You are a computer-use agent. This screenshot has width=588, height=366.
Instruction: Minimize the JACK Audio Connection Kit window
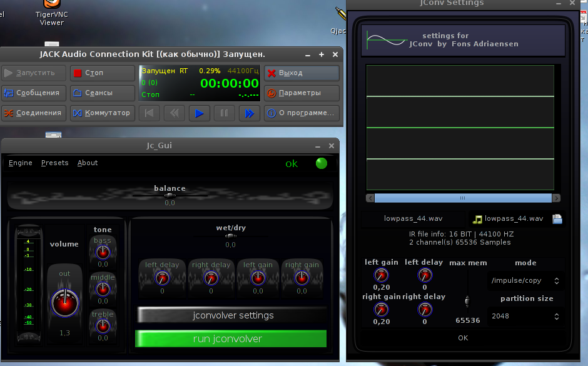click(x=308, y=55)
